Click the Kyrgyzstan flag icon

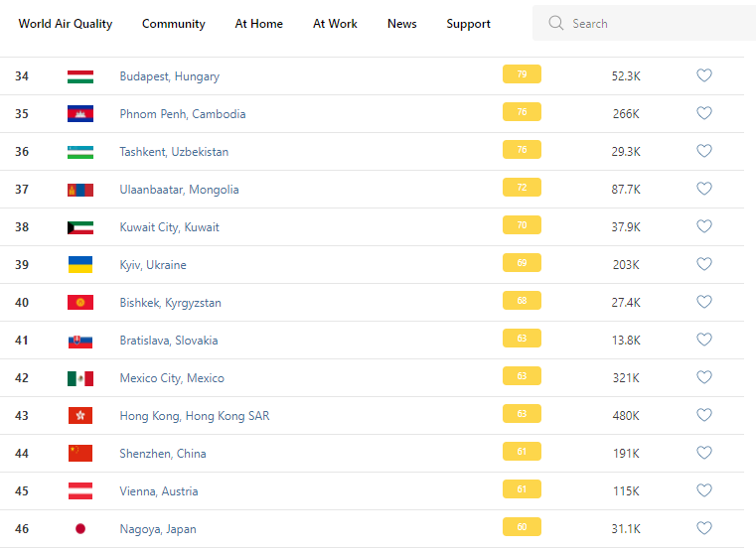[x=80, y=303]
